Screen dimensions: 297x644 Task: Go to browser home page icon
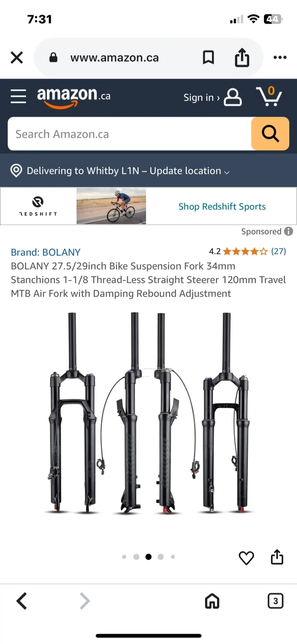point(212,602)
